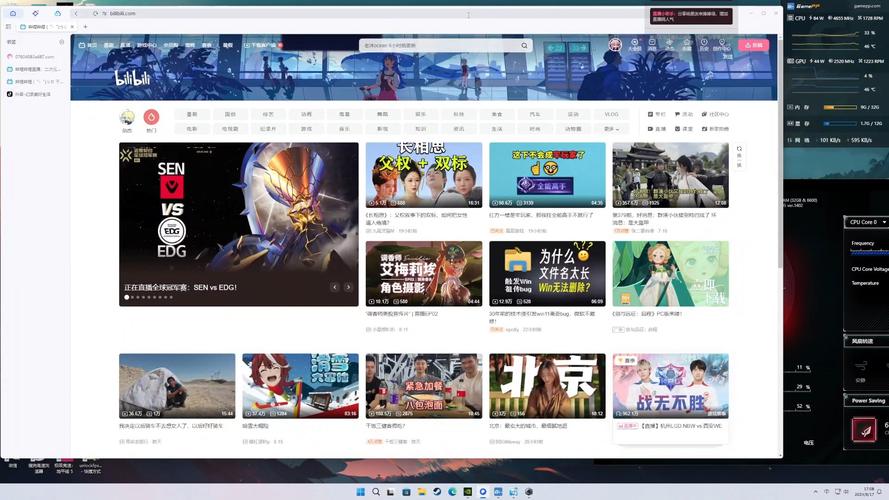Click the browser page vertical scrollbar

pyautogui.click(x=780, y=153)
